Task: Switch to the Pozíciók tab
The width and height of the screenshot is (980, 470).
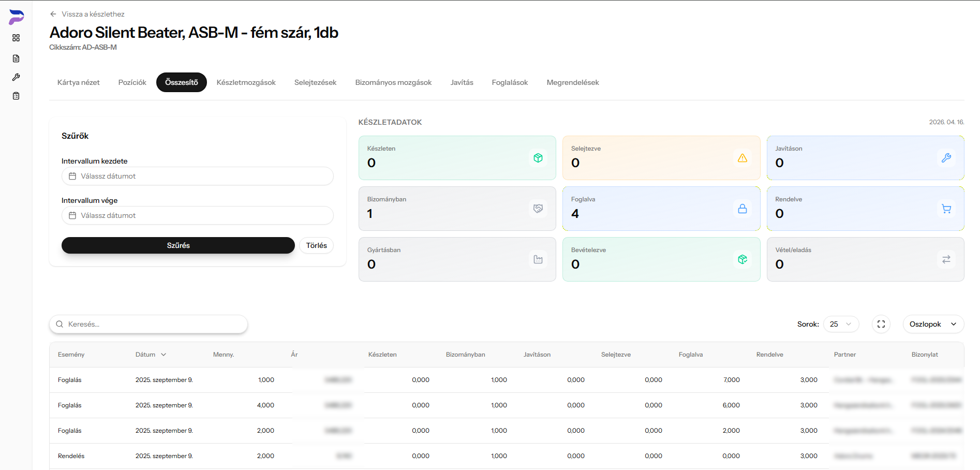Action: (x=132, y=82)
